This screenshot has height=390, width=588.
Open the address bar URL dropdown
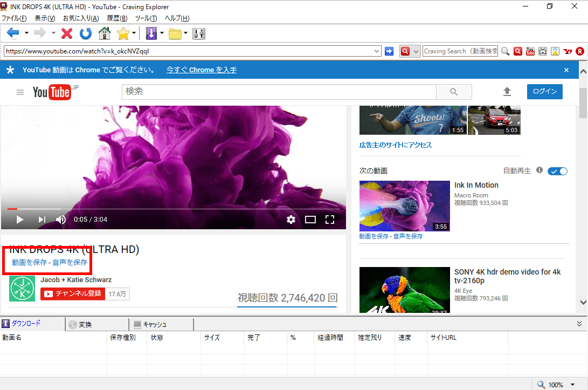pos(377,51)
